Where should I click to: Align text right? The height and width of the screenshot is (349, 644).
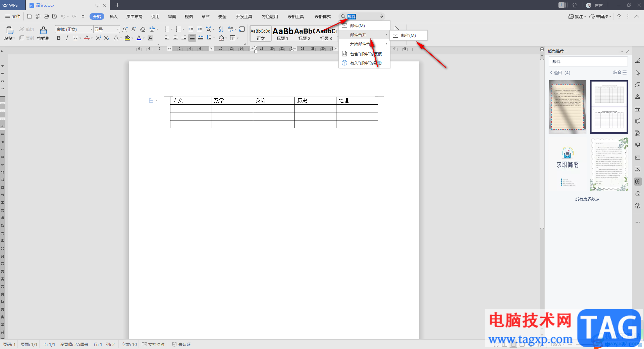[184, 38]
